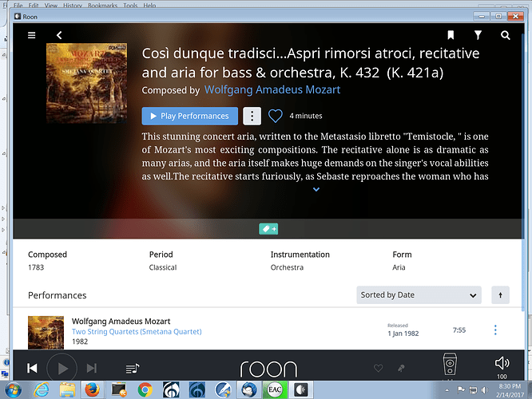
Task: Open the three-dot menu next to Play Performances
Action: tap(252, 116)
